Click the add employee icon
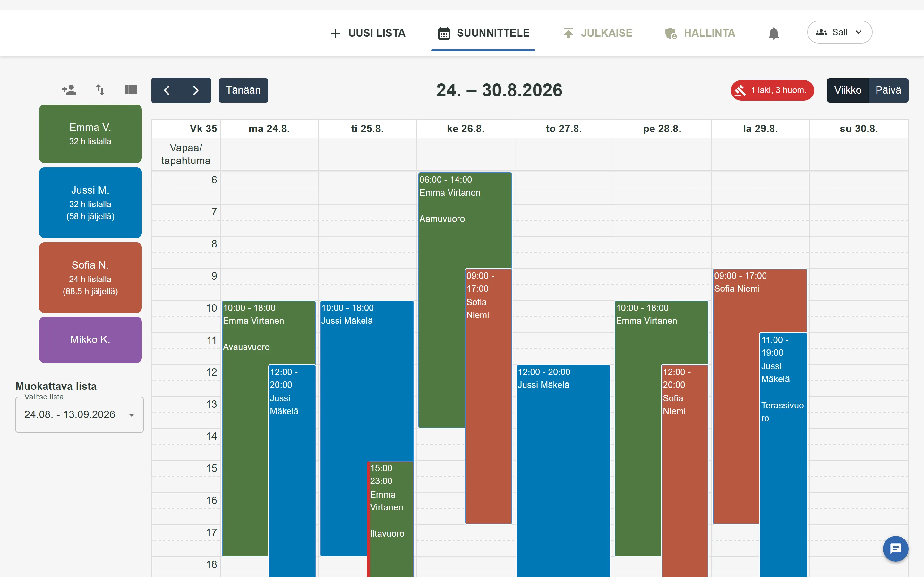The height and width of the screenshot is (577, 924). (69, 90)
